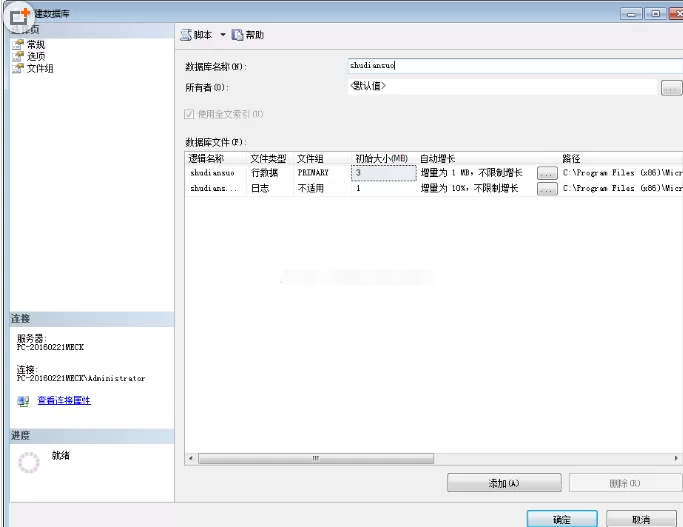Click 增量为 1 MB autogrowth text

tap(471, 173)
